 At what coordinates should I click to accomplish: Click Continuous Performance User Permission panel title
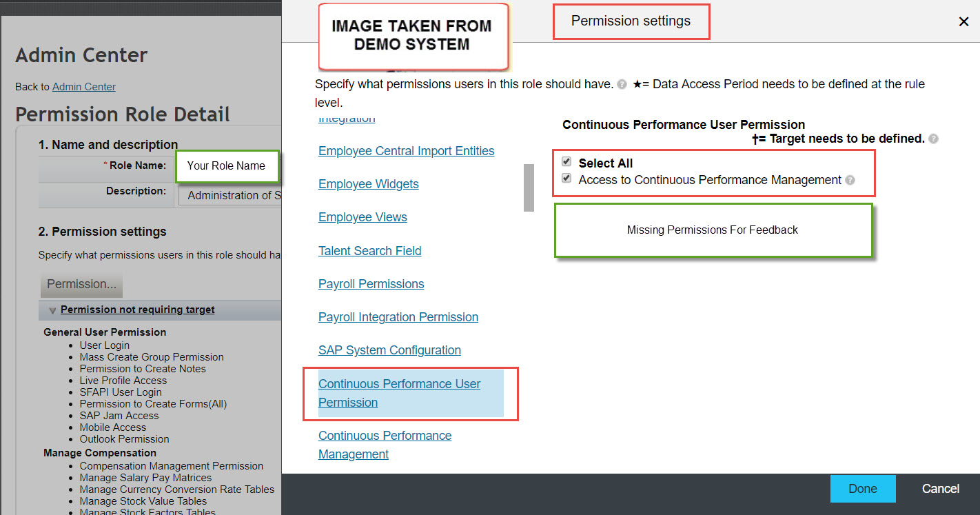(x=684, y=125)
